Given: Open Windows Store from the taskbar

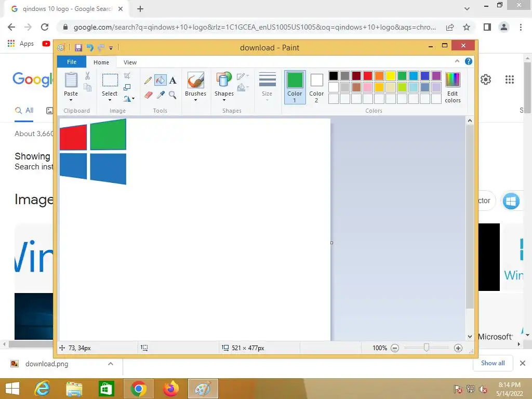Looking at the screenshot, I should click(106, 389).
